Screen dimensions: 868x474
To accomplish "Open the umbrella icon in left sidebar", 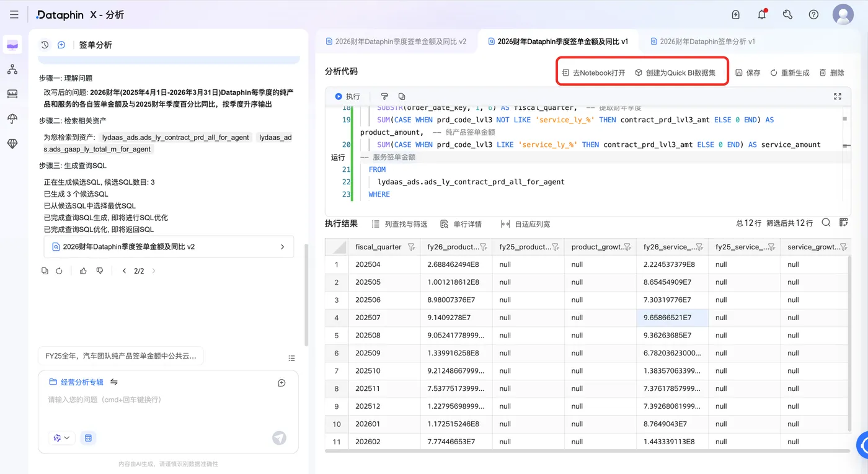I will click(12, 119).
